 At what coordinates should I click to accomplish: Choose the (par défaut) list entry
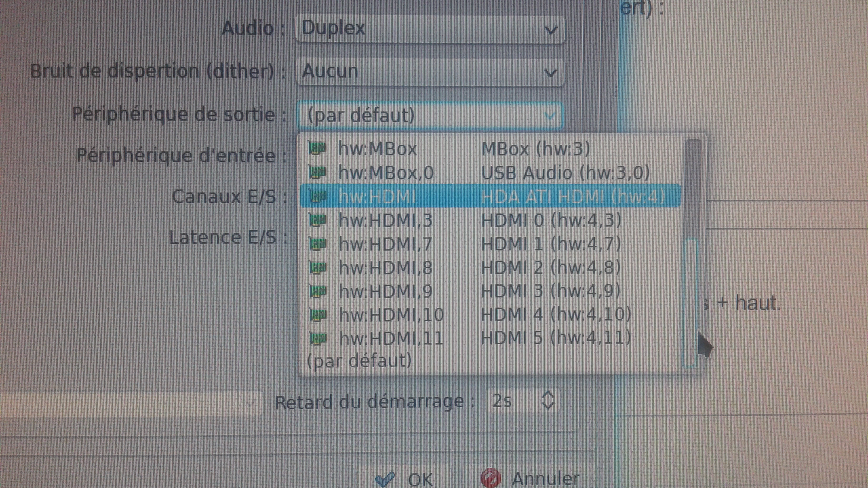pos(490,361)
